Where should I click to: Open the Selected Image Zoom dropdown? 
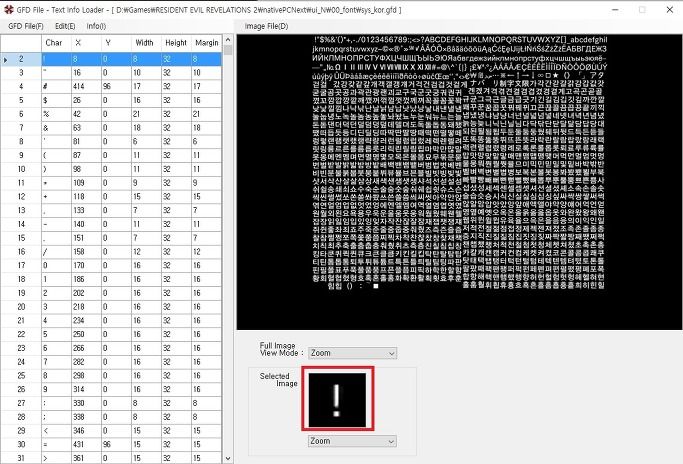click(x=352, y=441)
